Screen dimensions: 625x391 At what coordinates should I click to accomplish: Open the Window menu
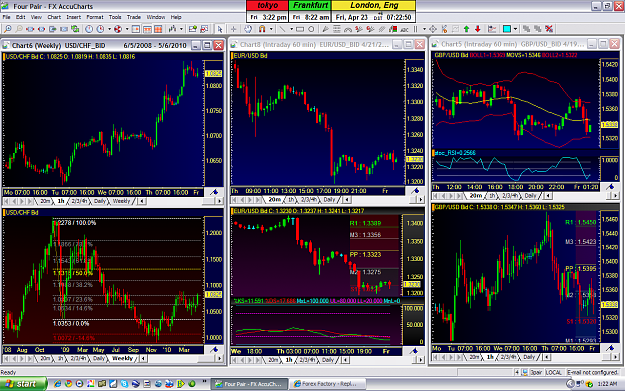coord(156,17)
